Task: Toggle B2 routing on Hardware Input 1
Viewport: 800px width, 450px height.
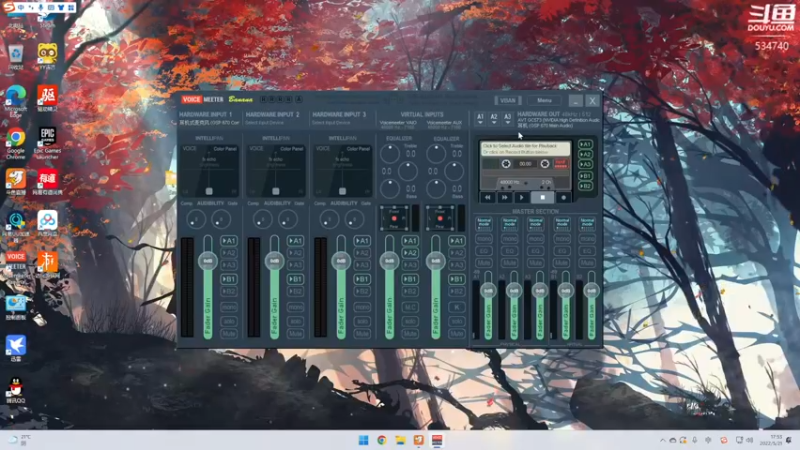Action: [x=229, y=291]
